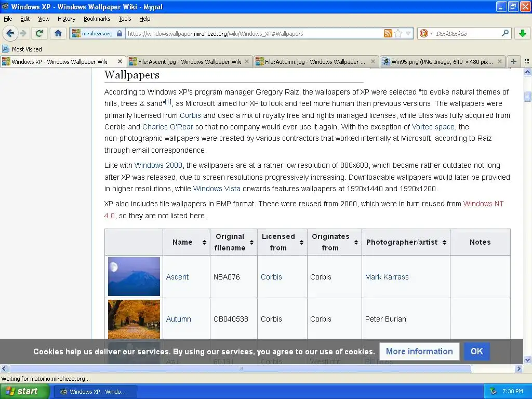
Task: Click the 7:30 PM taskbar clock
Action: pyautogui.click(x=513, y=392)
